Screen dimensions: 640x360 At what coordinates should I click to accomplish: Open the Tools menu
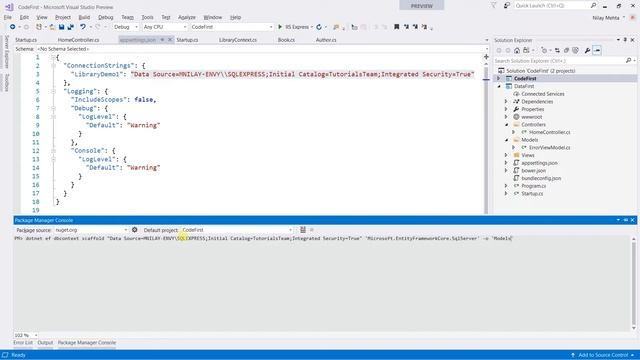147,17
